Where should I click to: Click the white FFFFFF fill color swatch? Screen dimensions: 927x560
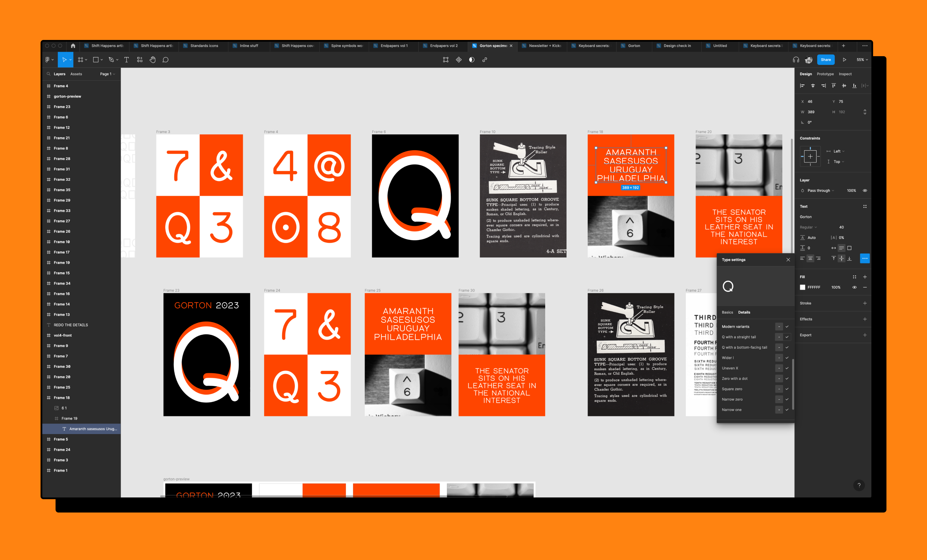point(802,287)
